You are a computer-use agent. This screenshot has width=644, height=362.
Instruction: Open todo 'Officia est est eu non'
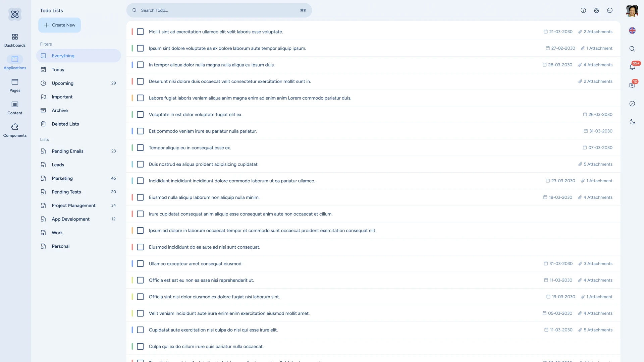click(201, 280)
